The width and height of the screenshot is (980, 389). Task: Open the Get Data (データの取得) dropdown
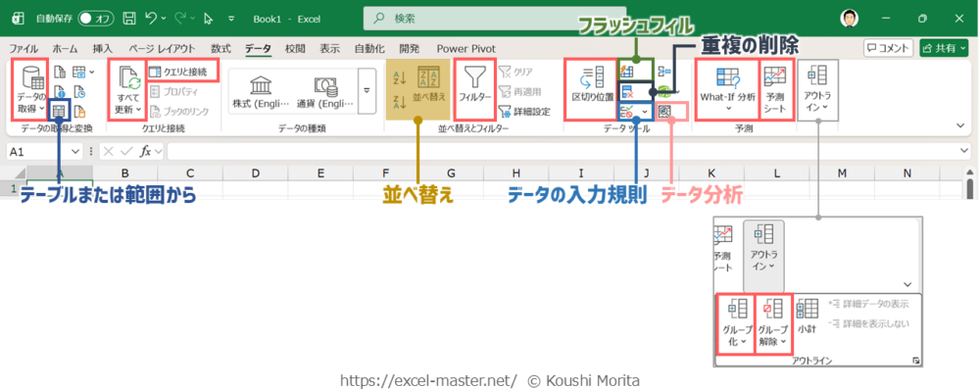tap(30, 89)
